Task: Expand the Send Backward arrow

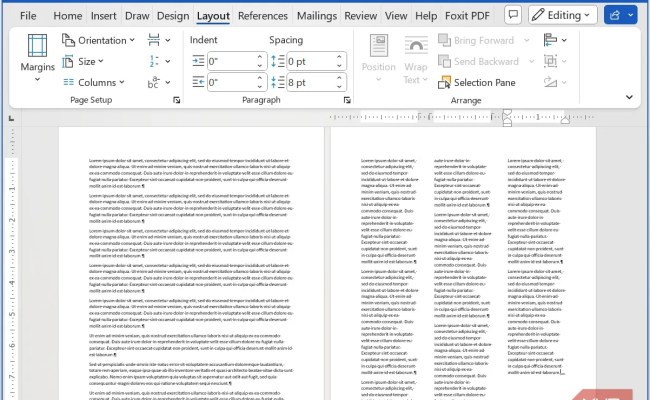Action: pos(531,61)
